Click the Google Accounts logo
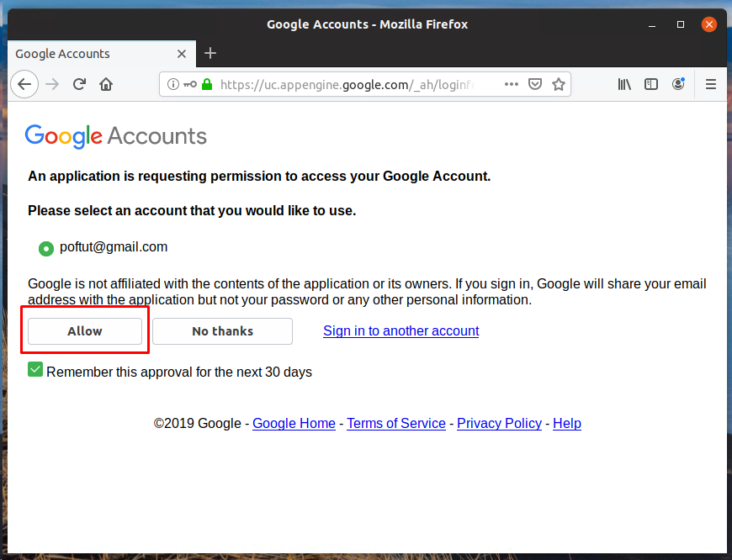The image size is (732, 560). 116,136
